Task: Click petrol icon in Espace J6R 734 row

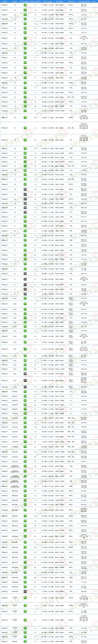Action: click(x=25, y=396)
